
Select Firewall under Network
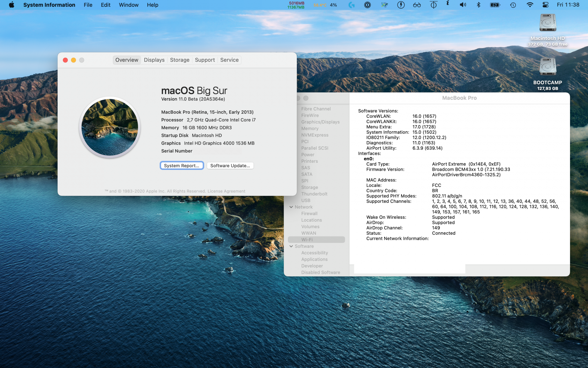tap(309, 213)
